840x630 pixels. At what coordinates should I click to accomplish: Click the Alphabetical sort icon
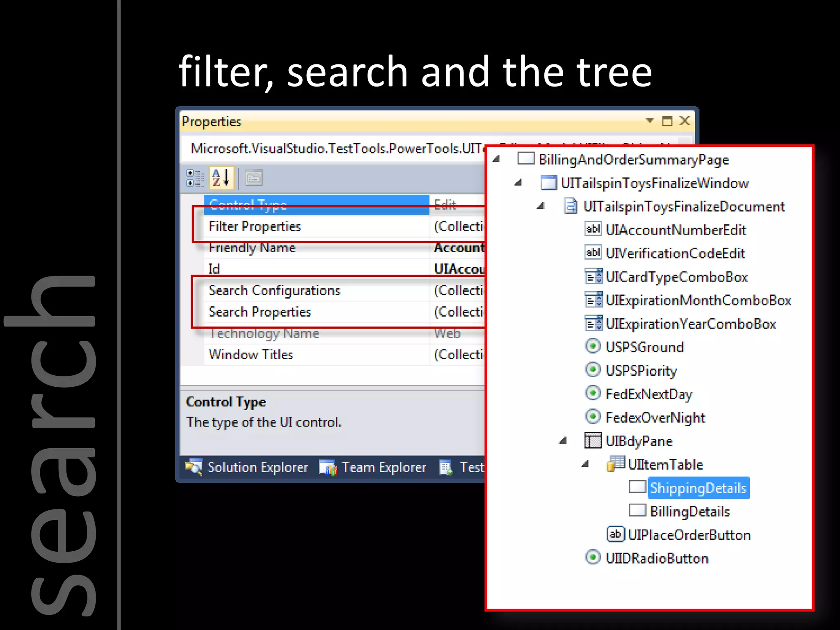[x=221, y=178]
